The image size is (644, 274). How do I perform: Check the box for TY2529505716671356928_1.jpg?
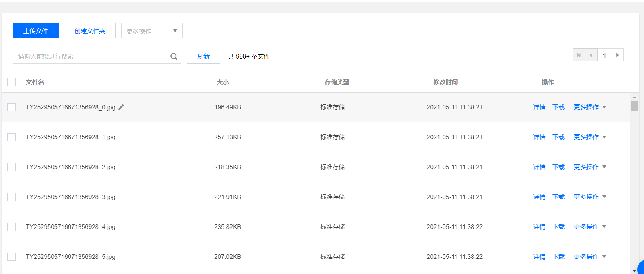point(11,137)
